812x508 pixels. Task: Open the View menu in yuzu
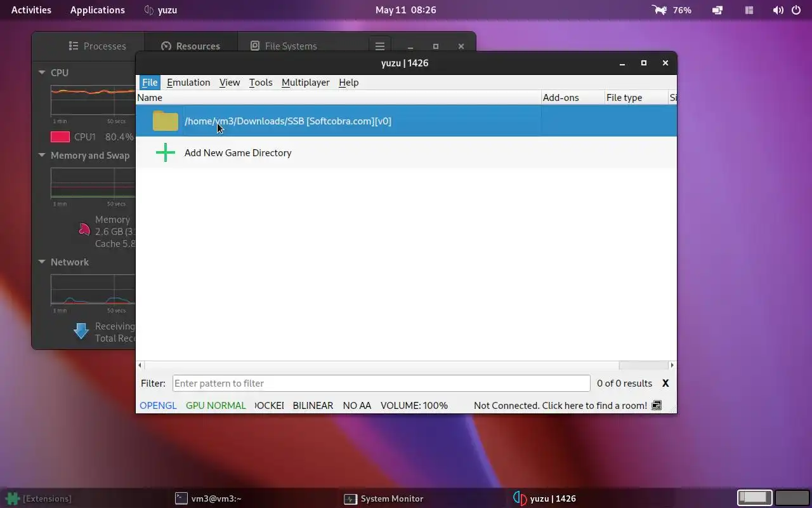click(230, 82)
